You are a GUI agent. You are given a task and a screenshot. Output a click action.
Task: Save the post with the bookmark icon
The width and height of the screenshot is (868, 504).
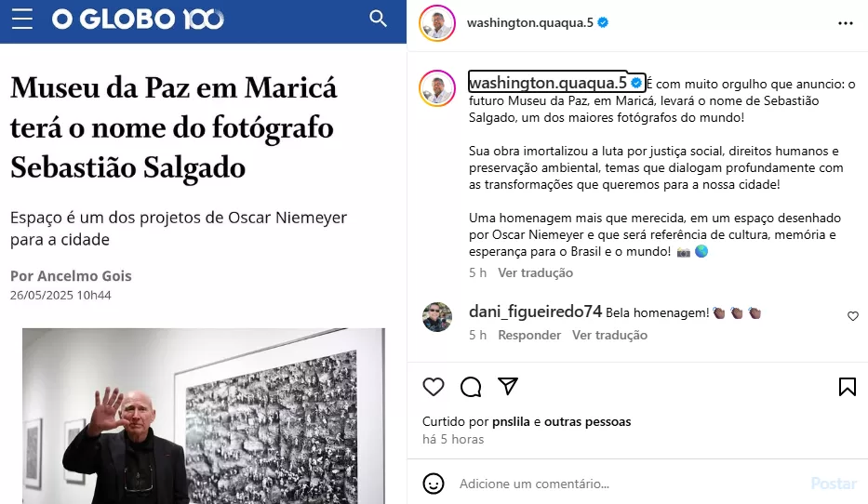[847, 387]
